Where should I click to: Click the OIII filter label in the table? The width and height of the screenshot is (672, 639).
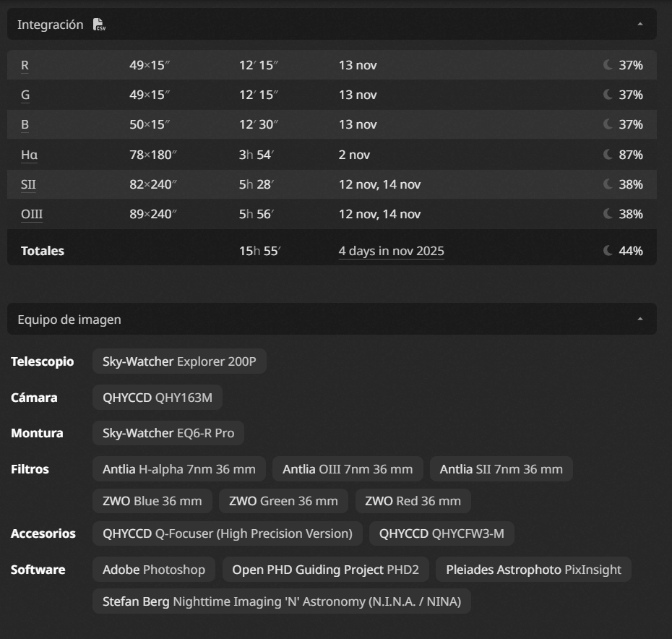point(32,214)
